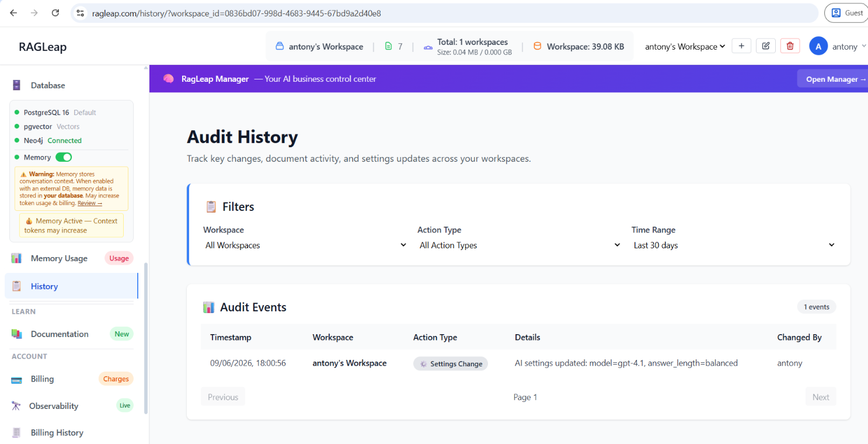The height and width of the screenshot is (444, 868).
Task: Click the Filters clipboard icon
Action: click(x=211, y=207)
